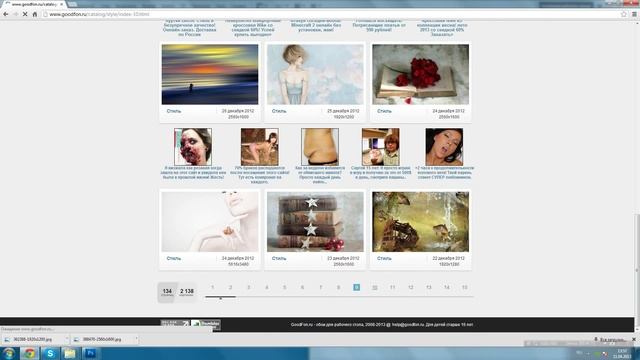
Task: Open the white face and hand wallpaper
Action: tap(210, 222)
